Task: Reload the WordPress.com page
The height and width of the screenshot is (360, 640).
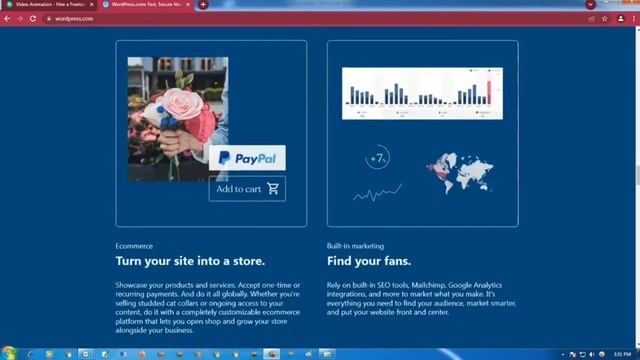Action: 33,19
